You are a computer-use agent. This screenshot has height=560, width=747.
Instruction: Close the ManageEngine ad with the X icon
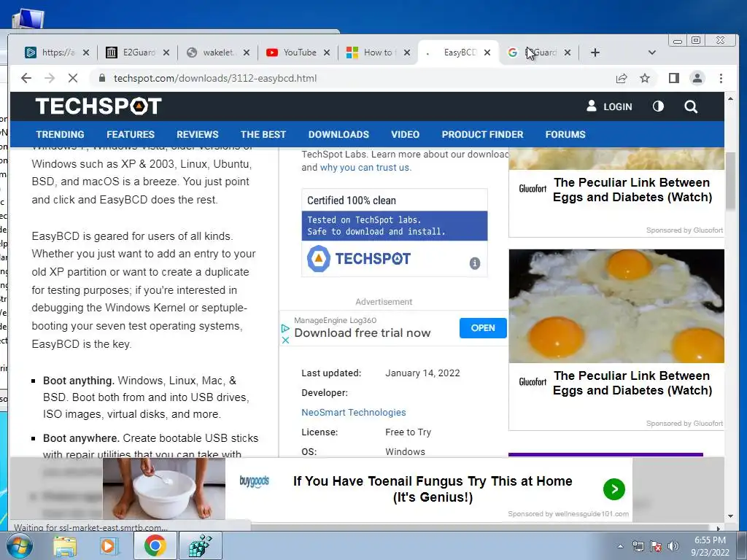point(285,340)
